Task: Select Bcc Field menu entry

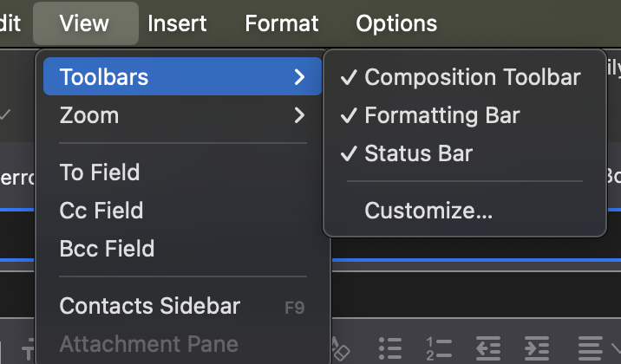Action: pyautogui.click(x=107, y=249)
